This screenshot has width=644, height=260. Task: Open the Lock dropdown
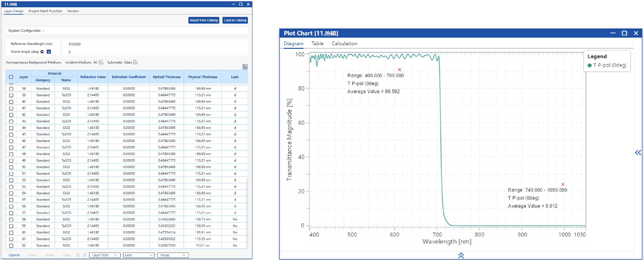(139, 255)
